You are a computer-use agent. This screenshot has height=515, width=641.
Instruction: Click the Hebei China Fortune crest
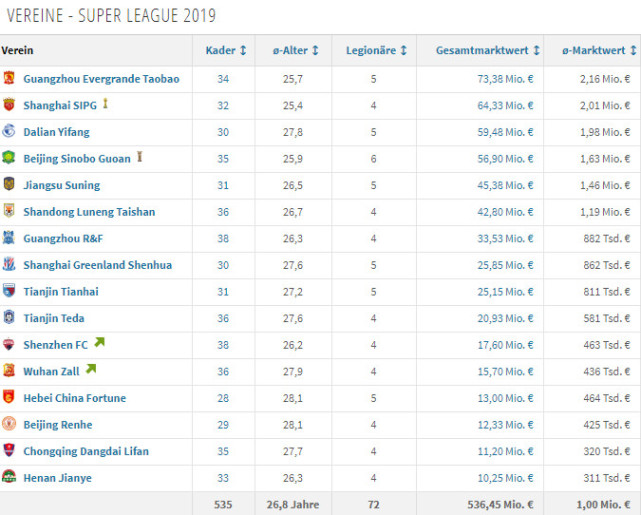coord(9,398)
